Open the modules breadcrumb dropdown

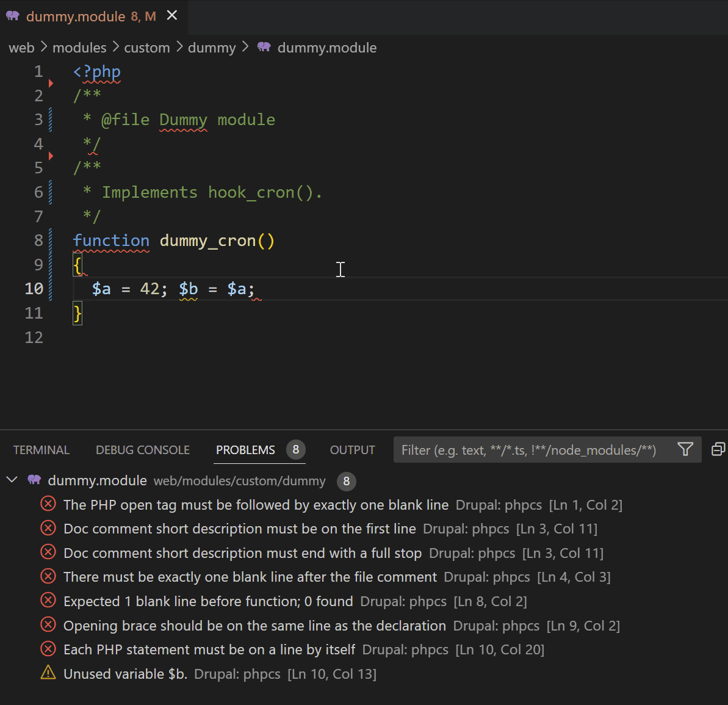pyautogui.click(x=79, y=47)
